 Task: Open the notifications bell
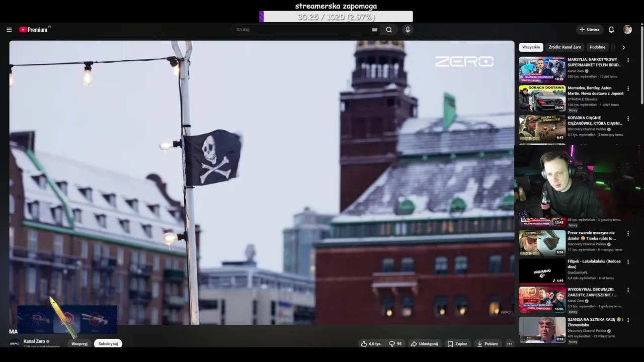611,30
